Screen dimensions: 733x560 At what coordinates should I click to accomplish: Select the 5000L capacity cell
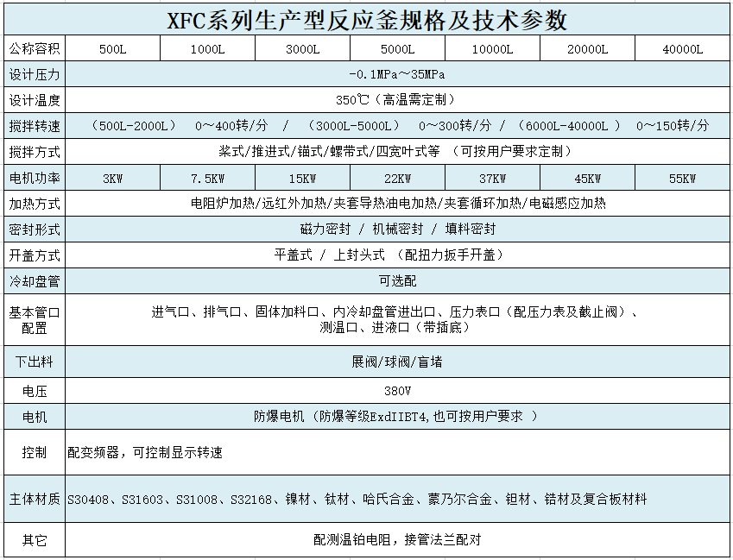click(397, 50)
